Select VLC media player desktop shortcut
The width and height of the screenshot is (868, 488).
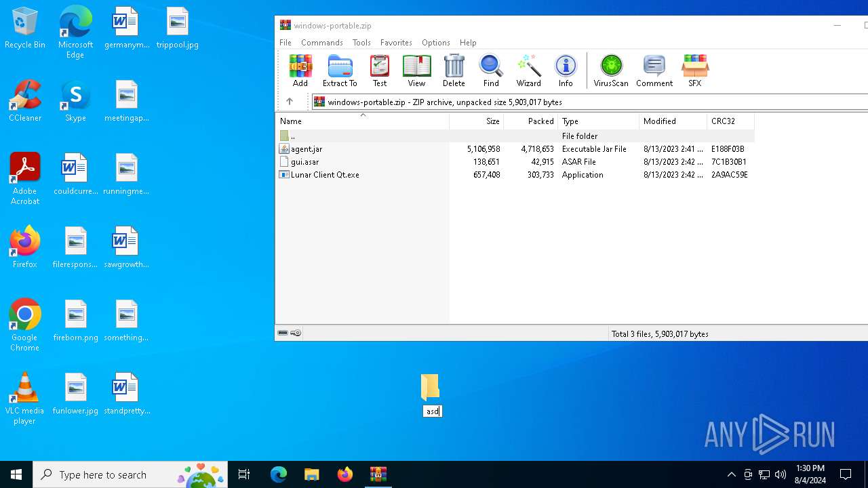[25, 399]
